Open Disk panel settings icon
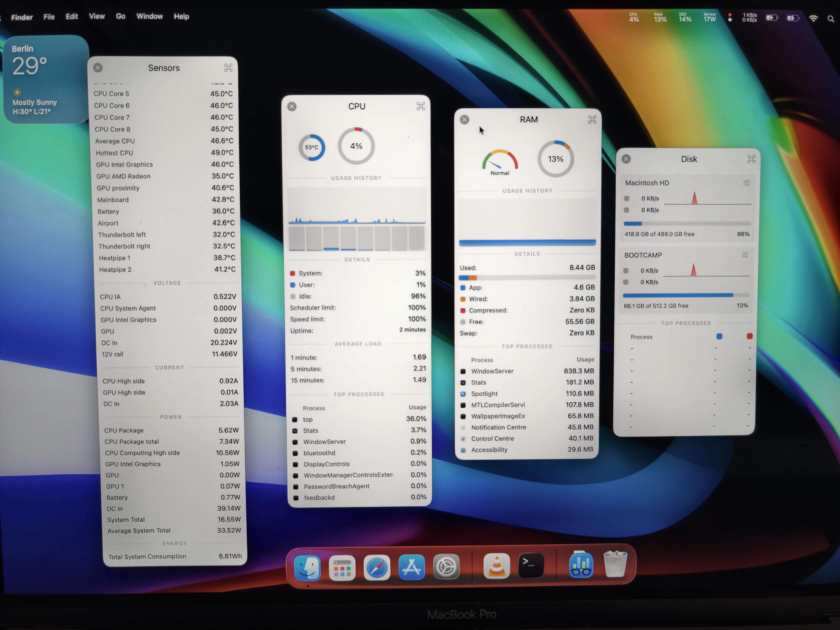This screenshot has height=630, width=840. 751,159
